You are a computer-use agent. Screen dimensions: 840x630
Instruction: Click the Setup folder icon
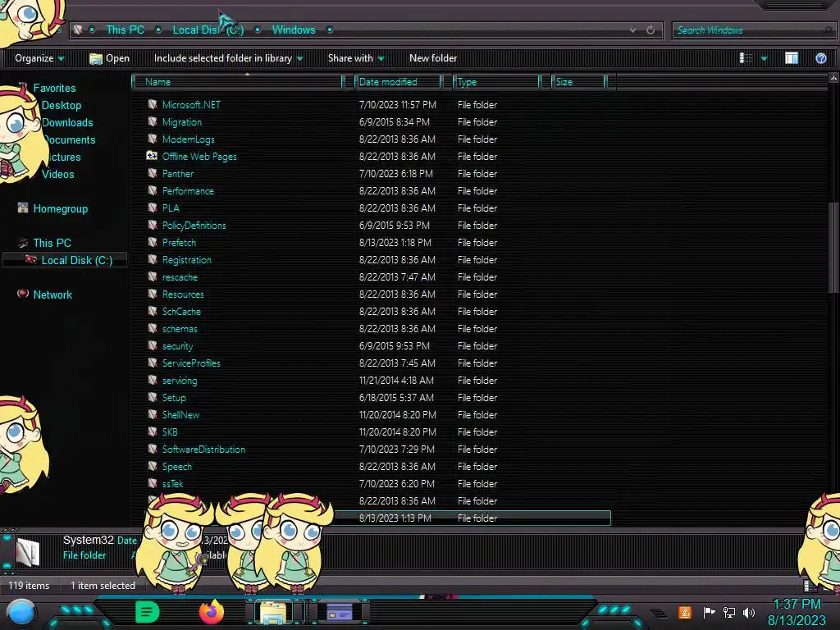click(152, 397)
